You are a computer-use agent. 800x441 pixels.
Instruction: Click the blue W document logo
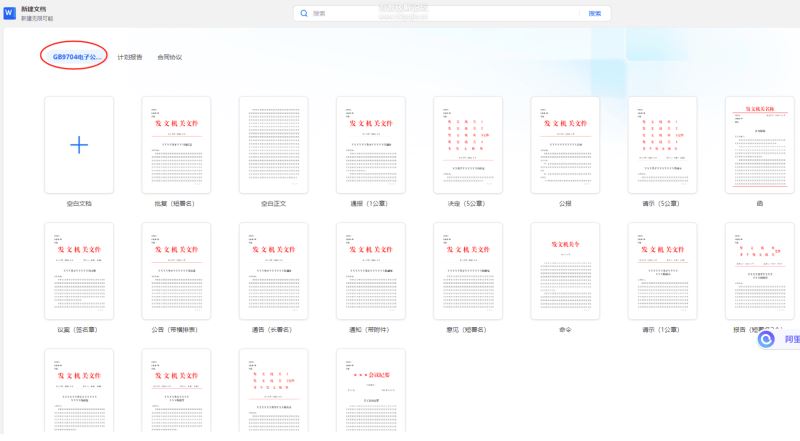point(9,13)
